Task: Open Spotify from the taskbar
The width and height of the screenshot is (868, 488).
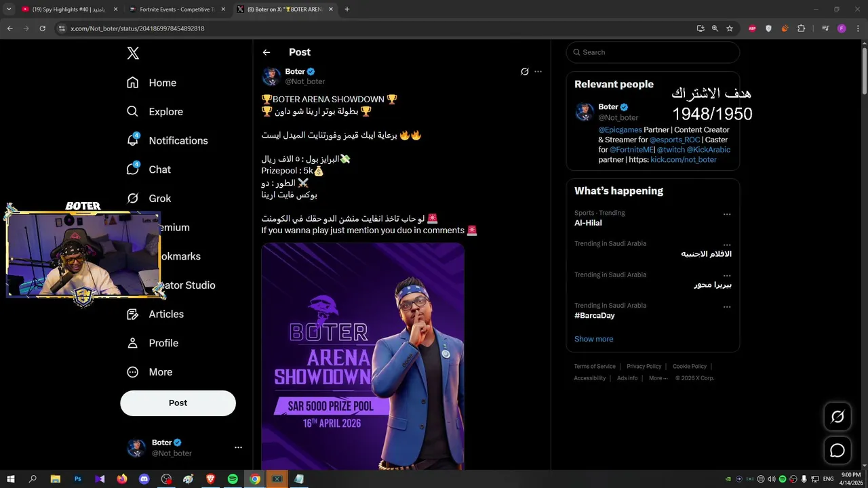Action: click(233, 479)
